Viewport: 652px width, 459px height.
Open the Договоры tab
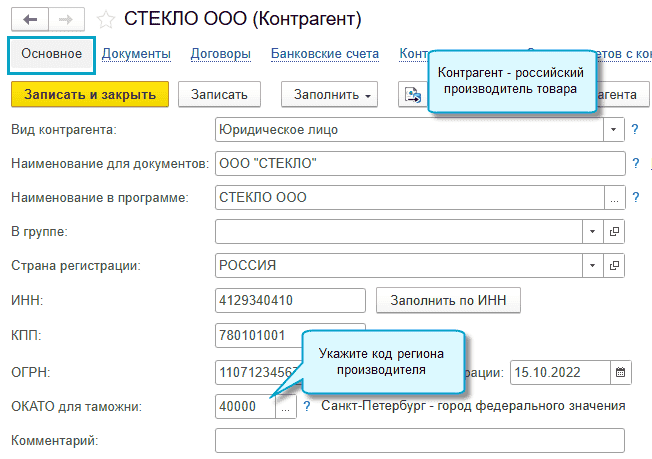(x=217, y=53)
